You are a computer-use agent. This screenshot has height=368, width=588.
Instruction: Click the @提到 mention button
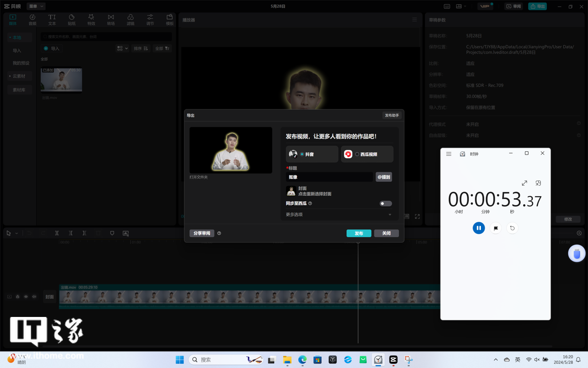pos(383,177)
